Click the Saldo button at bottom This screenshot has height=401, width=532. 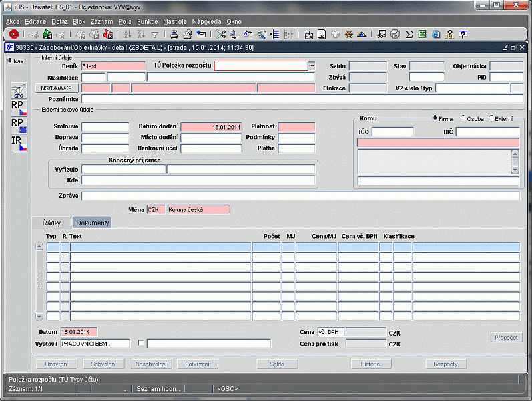click(x=277, y=364)
